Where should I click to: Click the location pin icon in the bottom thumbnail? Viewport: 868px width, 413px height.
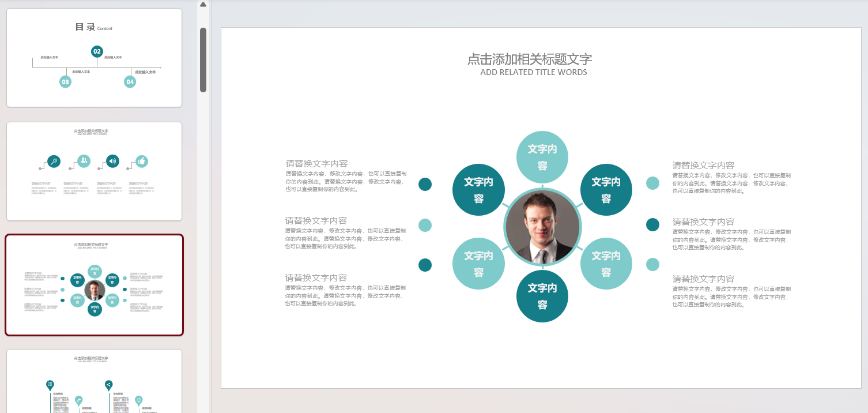[x=138, y=400]
